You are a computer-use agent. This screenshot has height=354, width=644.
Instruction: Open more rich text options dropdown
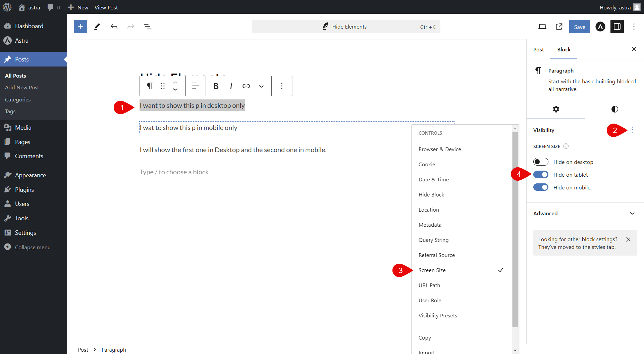[261, 86]
